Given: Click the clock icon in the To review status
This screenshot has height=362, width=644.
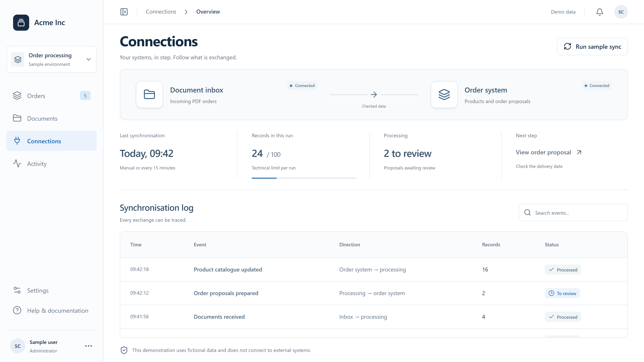Looking at the screenshot, I should tap(551, 293).
